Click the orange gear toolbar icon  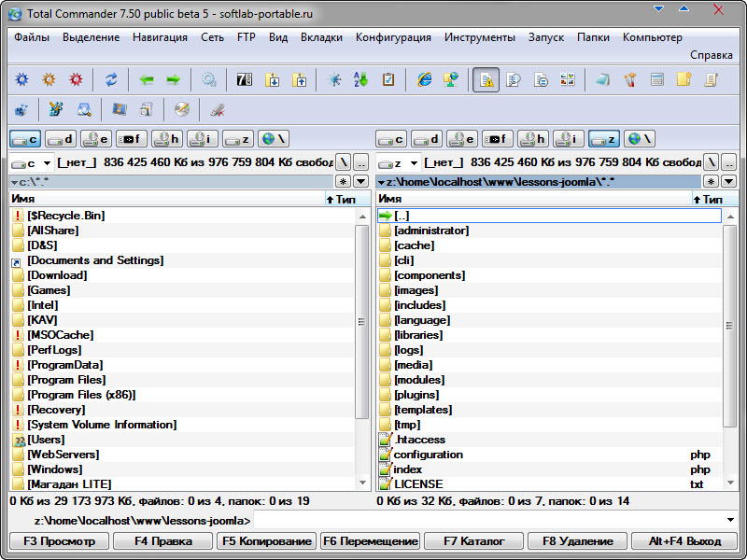coord(49,79)
